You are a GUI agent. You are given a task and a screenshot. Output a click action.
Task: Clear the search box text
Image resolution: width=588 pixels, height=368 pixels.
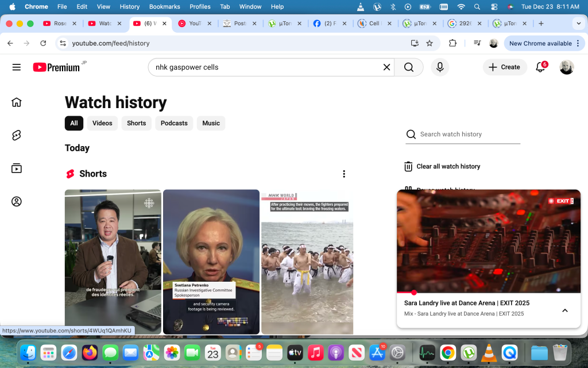coord(386,67)
